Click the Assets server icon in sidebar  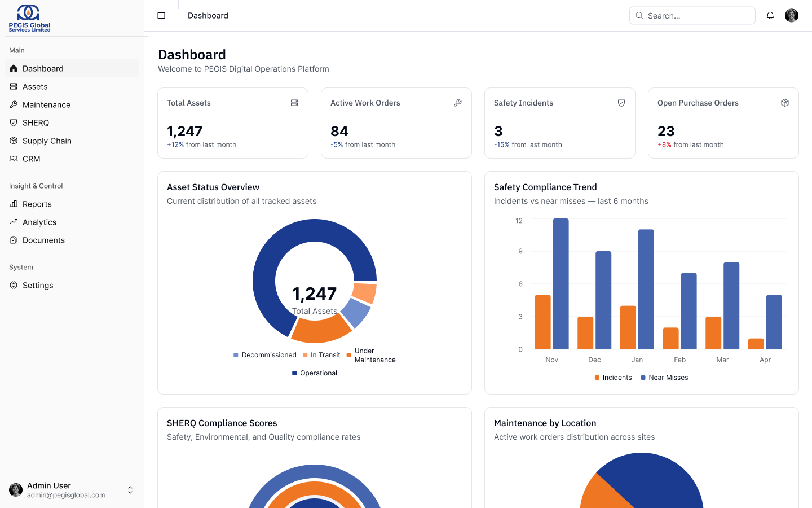click(14, 86)
